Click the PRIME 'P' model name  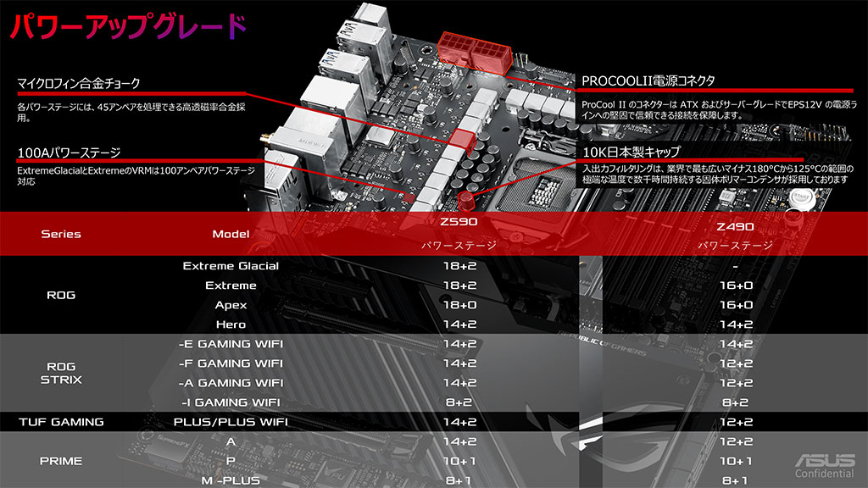coord(231,461)
